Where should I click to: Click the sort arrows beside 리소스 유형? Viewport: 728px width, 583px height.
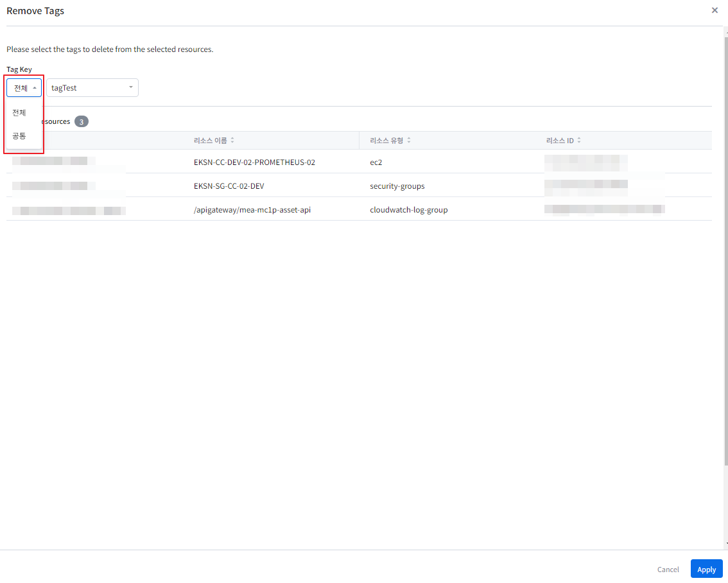tap(409, 141)
